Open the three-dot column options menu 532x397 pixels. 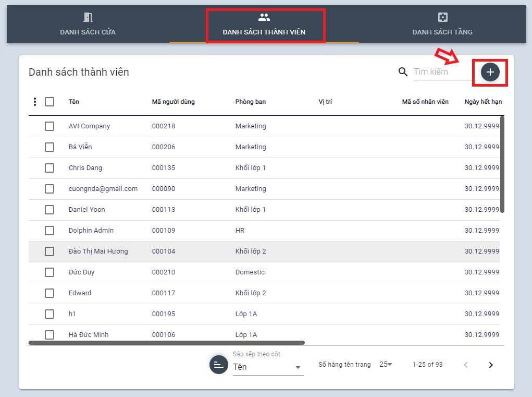[35, 102]
